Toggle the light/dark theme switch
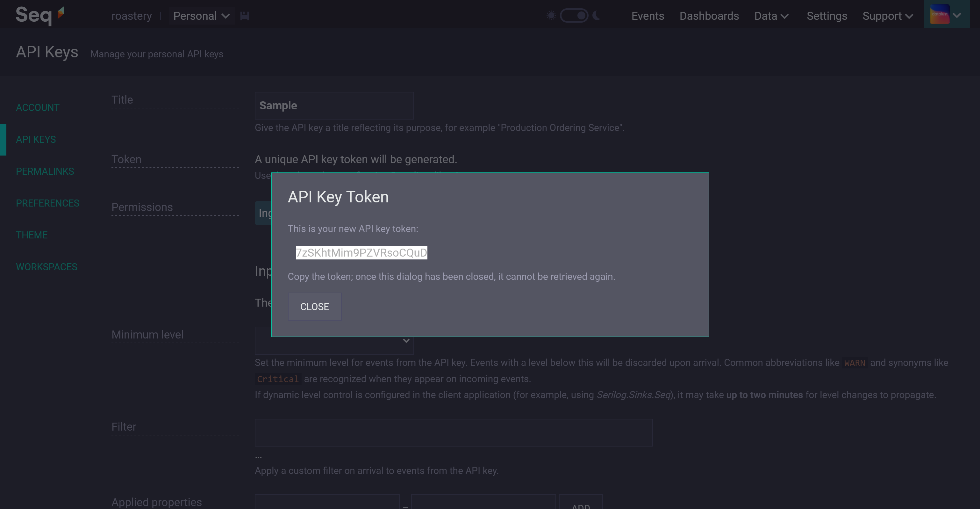The height and width of the screenshot is (509, 980). (574, 16)
